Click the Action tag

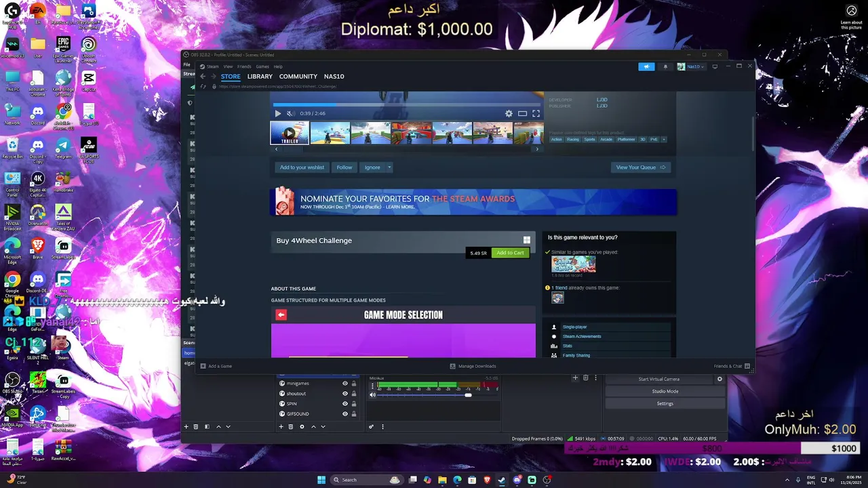(557, 139)
